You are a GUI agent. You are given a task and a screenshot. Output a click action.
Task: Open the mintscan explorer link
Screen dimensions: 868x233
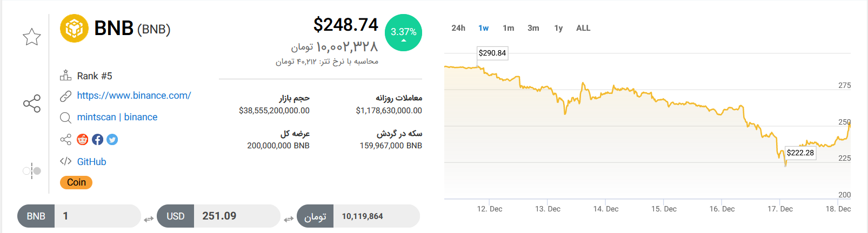point(96,117)
